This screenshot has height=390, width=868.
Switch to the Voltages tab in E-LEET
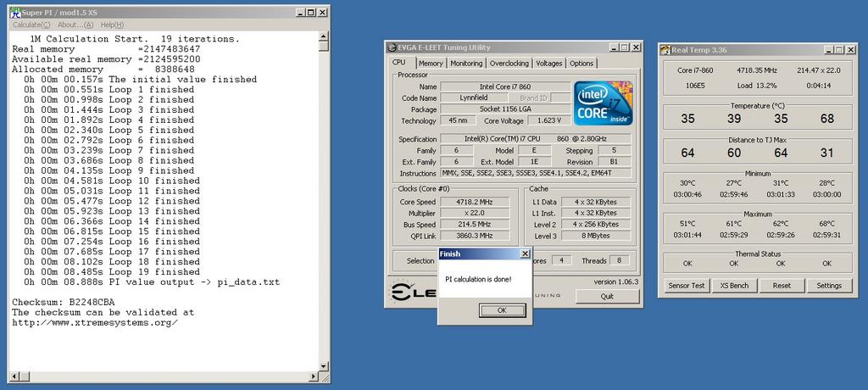pos(549,63)
